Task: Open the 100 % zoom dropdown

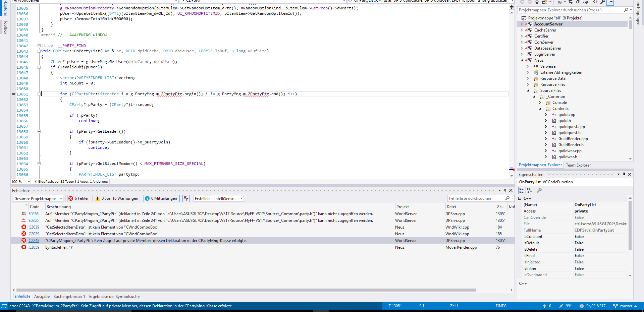Action: [x=20, y=182]
